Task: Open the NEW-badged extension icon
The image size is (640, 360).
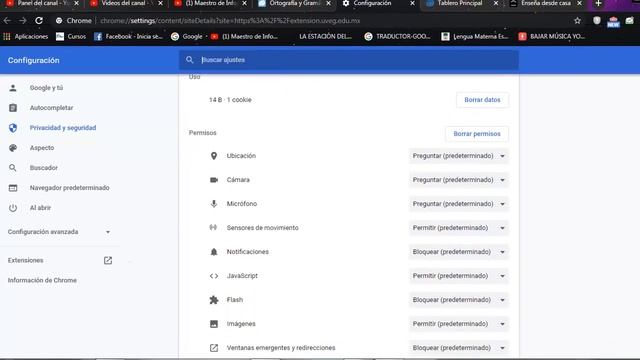Action: tap(613, 22)
